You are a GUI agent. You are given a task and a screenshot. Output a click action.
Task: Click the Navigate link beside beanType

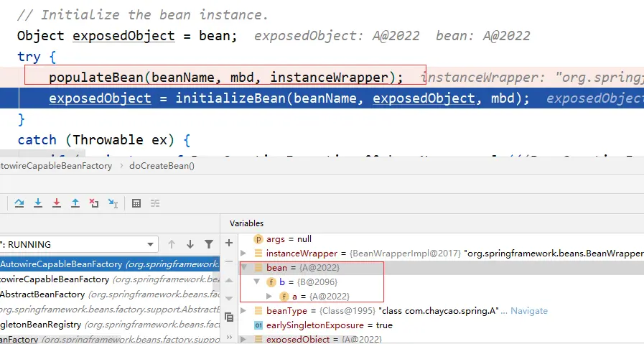(x=529, y=311)
